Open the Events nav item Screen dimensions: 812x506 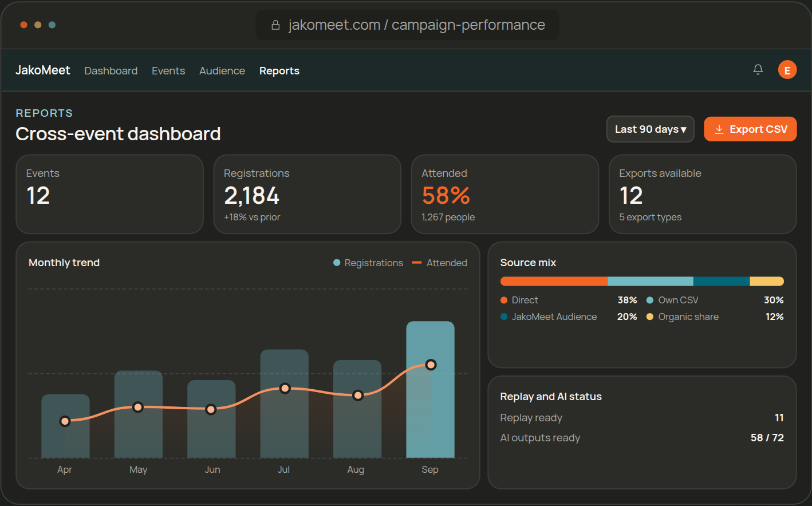pyautogui.click(x=168, y=71)
